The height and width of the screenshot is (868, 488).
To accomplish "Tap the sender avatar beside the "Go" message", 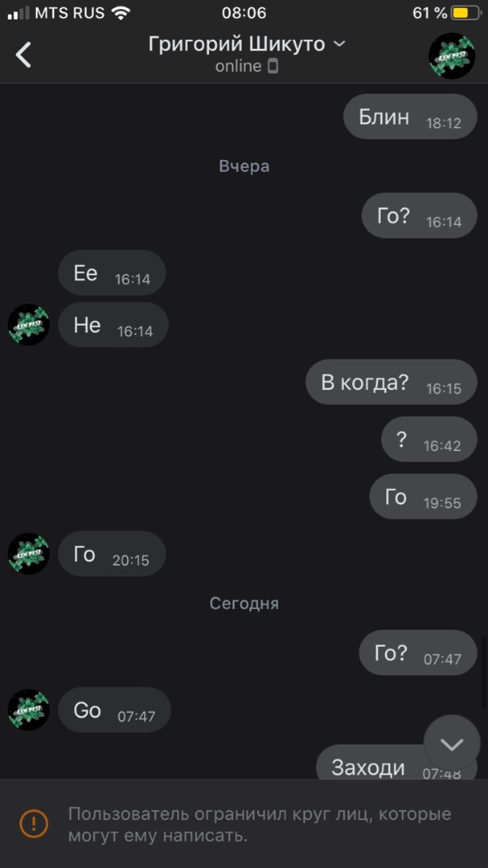I will click(x=29, y=710).
